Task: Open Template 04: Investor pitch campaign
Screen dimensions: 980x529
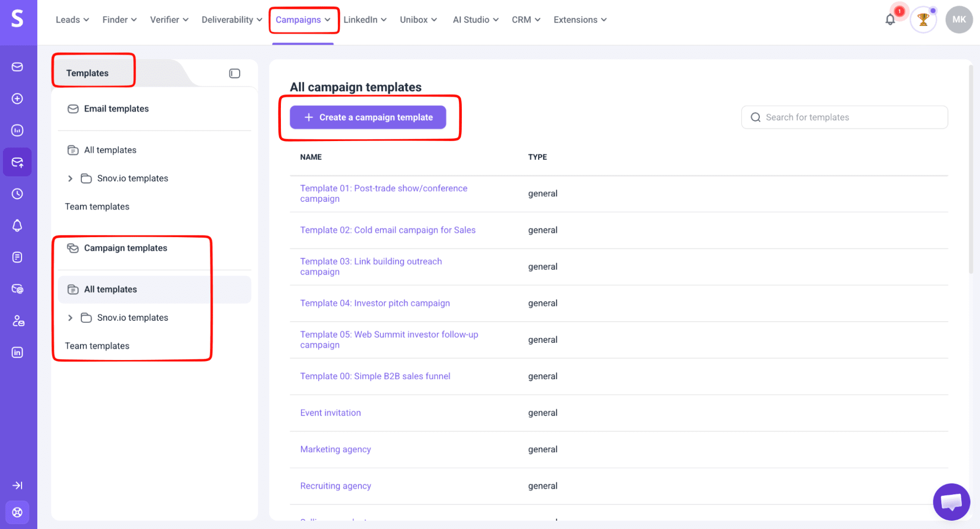Action: [x=375, y=303]
